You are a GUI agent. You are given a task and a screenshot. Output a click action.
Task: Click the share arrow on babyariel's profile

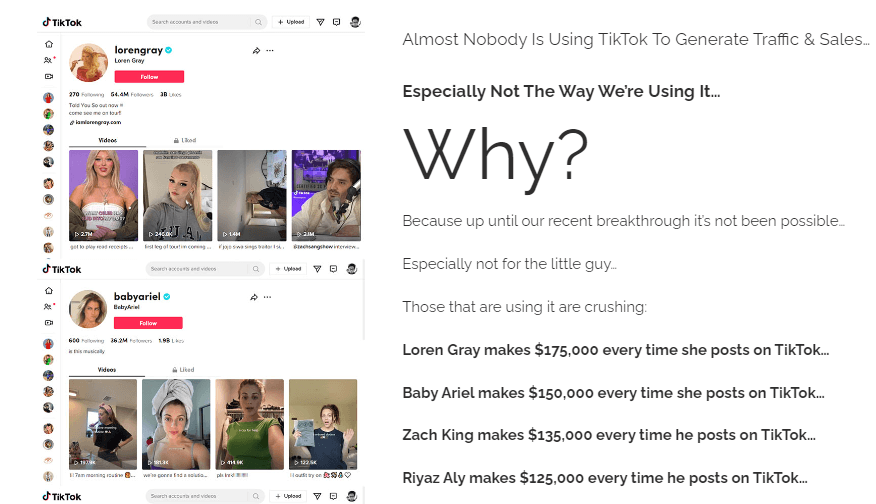[x=254, y=297]
